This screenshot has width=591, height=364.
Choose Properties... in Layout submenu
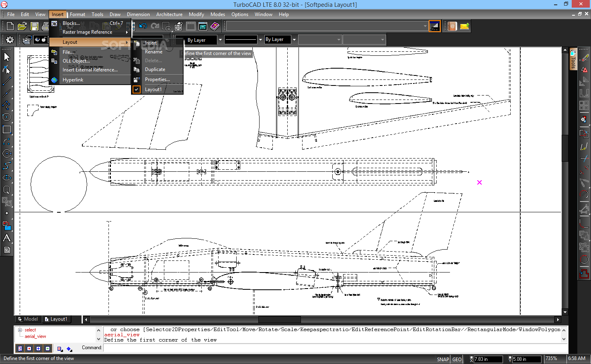click(157, 79)
